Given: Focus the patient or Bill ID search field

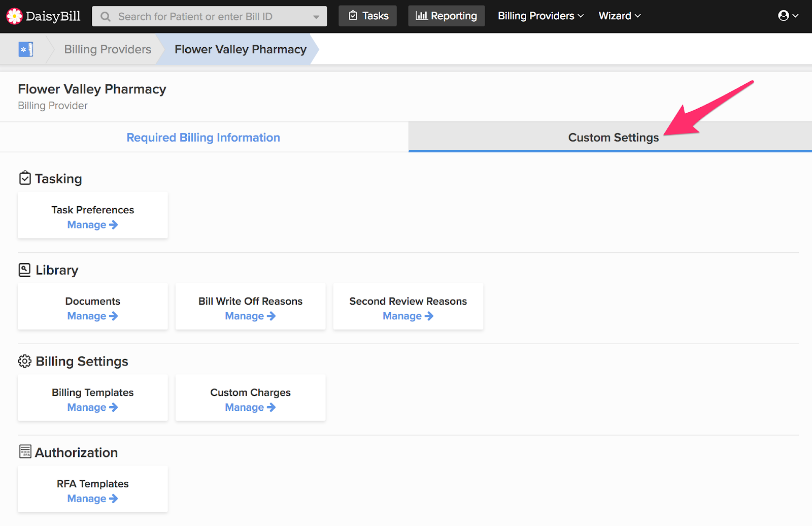Looking at the screenshot, I should point(209,16).
